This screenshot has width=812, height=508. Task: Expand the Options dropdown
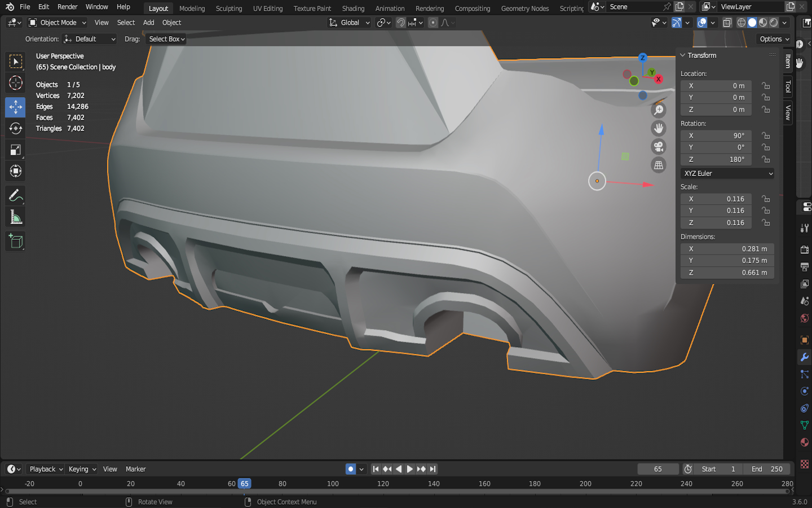click(774, 39)
